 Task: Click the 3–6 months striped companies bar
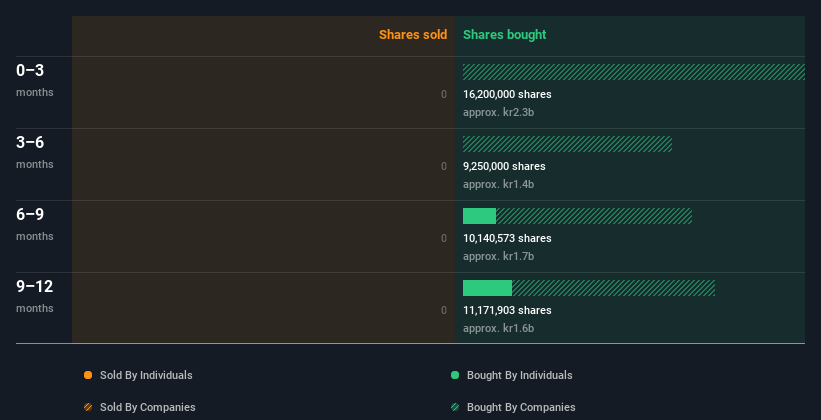click(567, 144)
